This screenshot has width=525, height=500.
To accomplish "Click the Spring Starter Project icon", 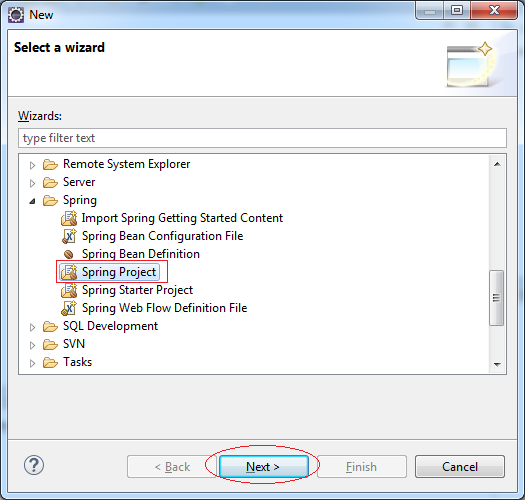I will (69, 290).
